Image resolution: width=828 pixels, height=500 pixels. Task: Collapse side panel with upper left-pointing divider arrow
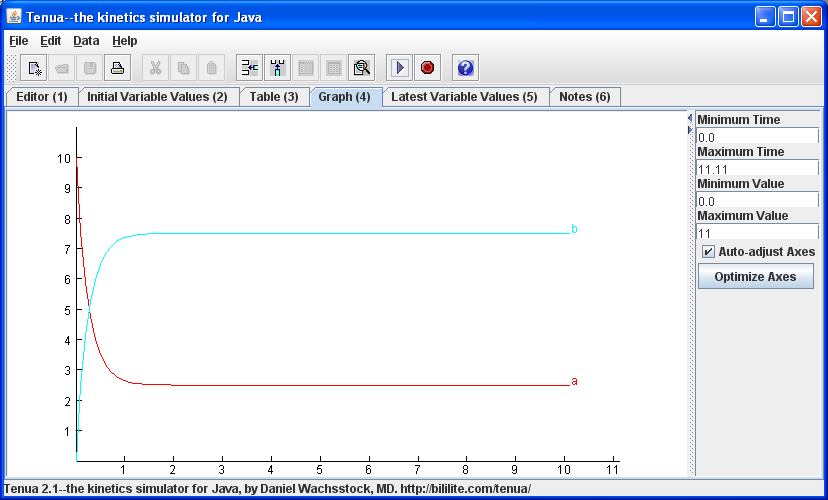coord(690,118)
